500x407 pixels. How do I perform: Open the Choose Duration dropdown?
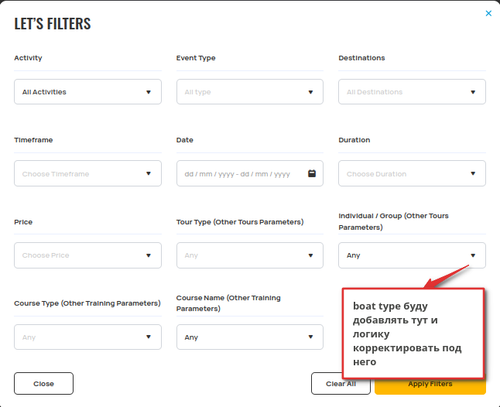(x=412, y=173)
